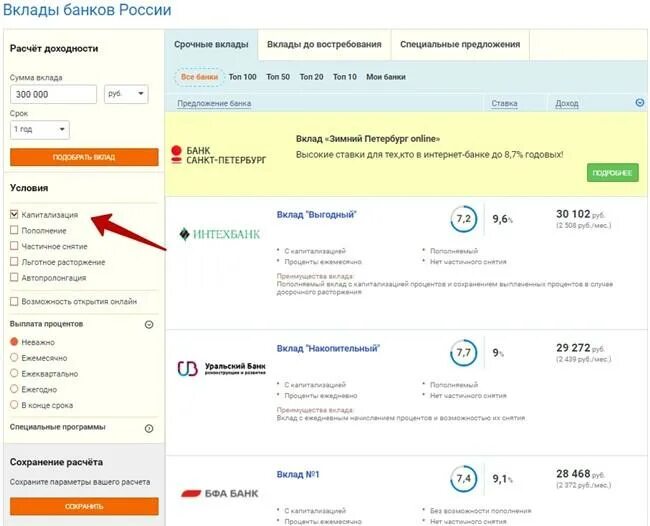Switch to the Срочные вклады tab
The image size is (650, 526).
tap(211, 45)
